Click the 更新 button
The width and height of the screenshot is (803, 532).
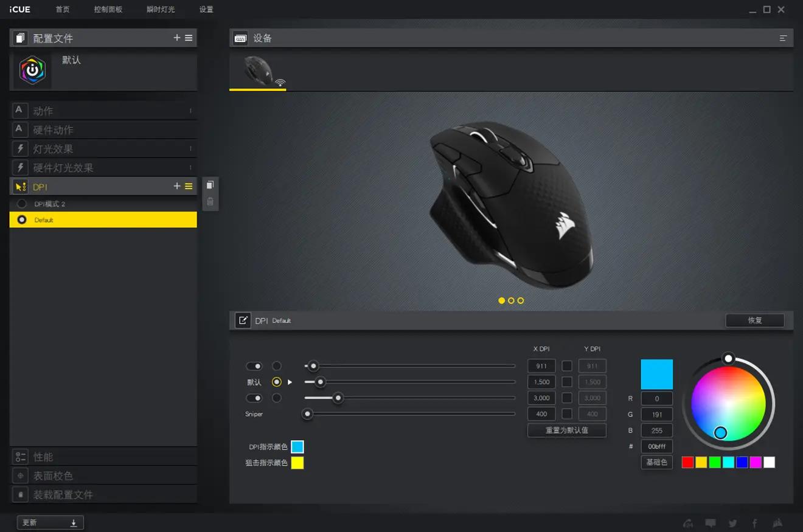(x=50, y=523)
